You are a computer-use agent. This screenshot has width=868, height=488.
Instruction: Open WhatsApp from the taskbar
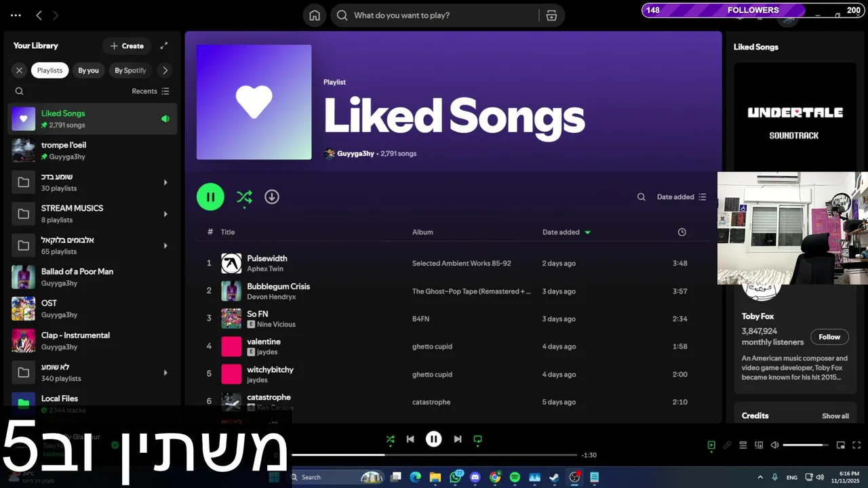456,477
